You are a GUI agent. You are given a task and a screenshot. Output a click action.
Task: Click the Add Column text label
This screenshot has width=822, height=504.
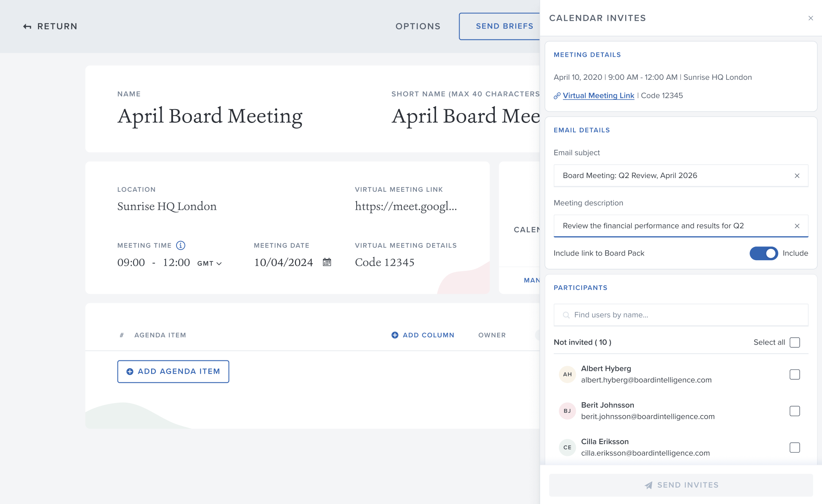428,335
